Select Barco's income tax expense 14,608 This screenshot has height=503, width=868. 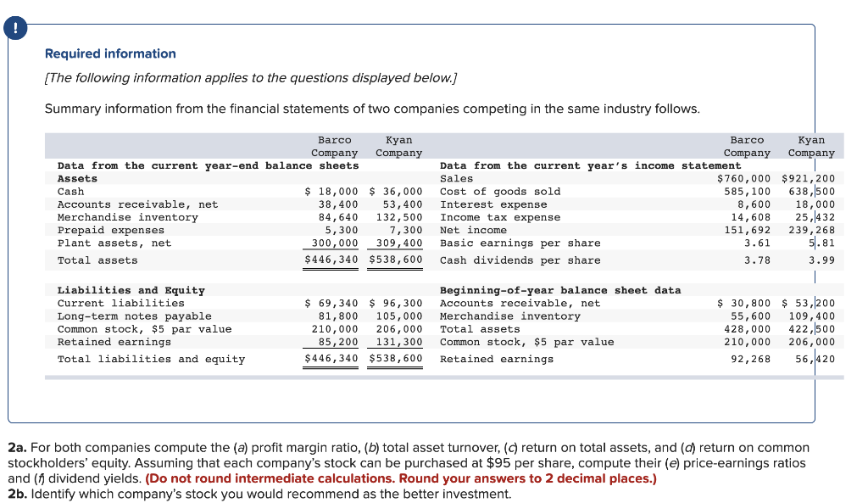tap(751, 217)
